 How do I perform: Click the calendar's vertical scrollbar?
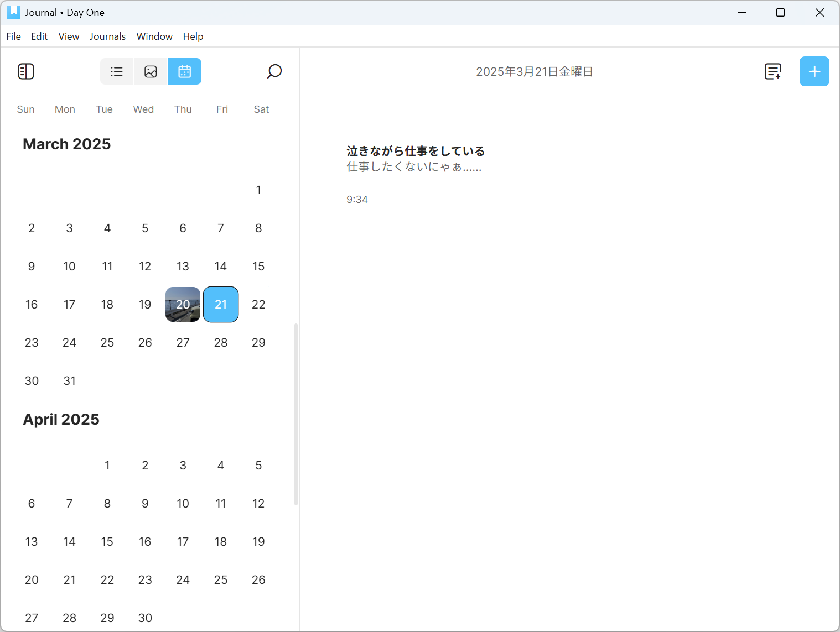pyautogui.click(x=296, y=414)
